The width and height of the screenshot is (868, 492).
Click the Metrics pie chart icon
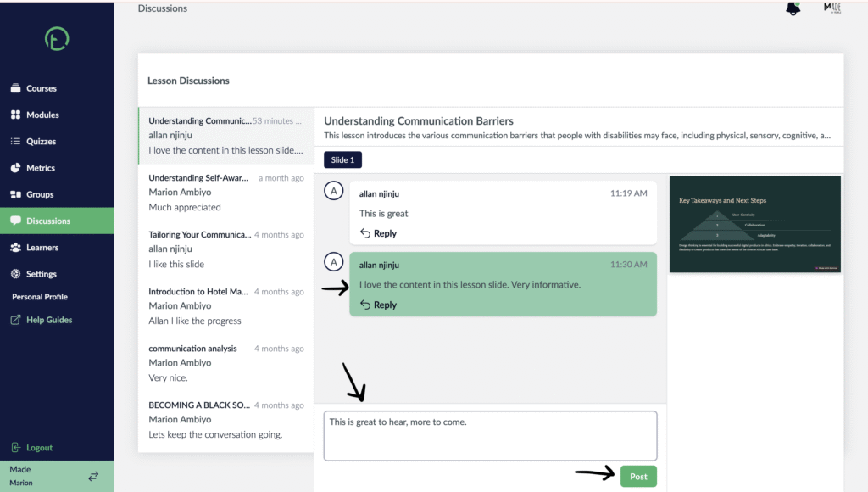[x=15, y=168]
